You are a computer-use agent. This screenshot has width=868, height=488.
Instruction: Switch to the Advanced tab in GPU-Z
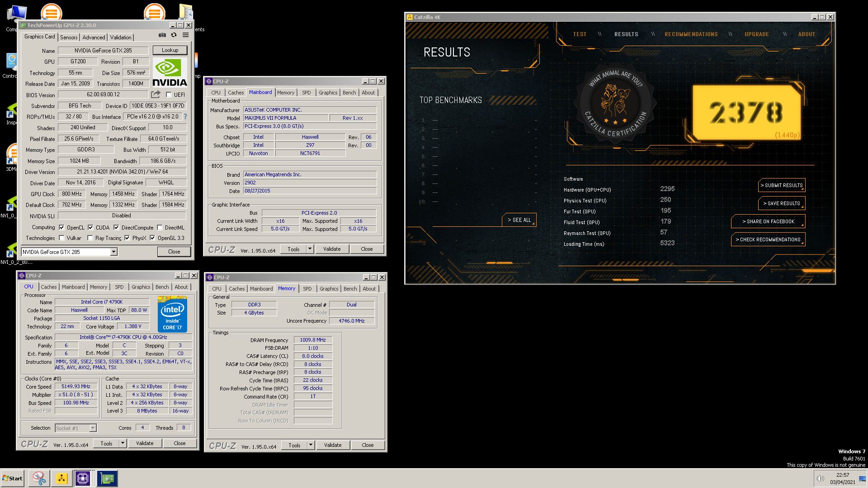[x=94, y=37]
